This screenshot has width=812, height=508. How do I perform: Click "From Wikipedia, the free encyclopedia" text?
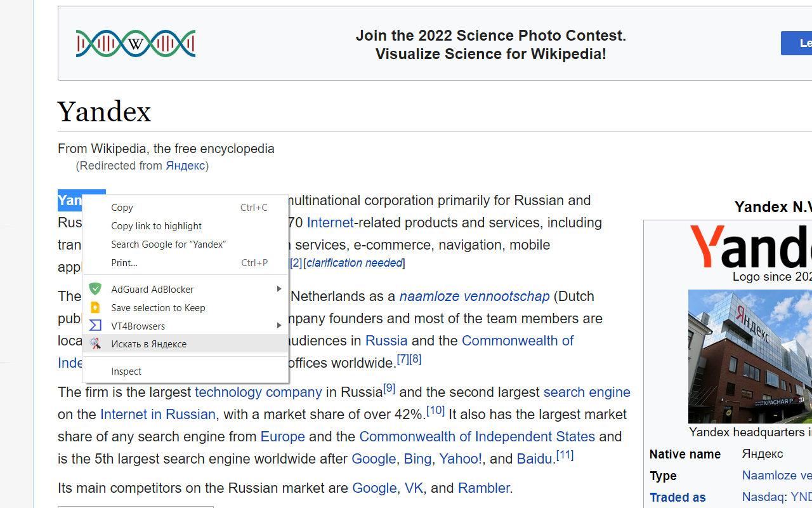pos(166,149)
